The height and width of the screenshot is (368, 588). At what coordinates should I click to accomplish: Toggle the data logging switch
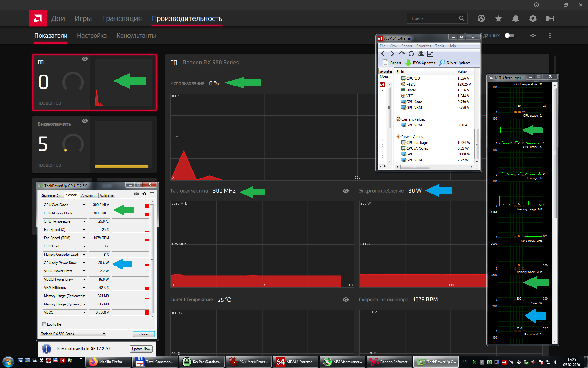click(509, 36)
